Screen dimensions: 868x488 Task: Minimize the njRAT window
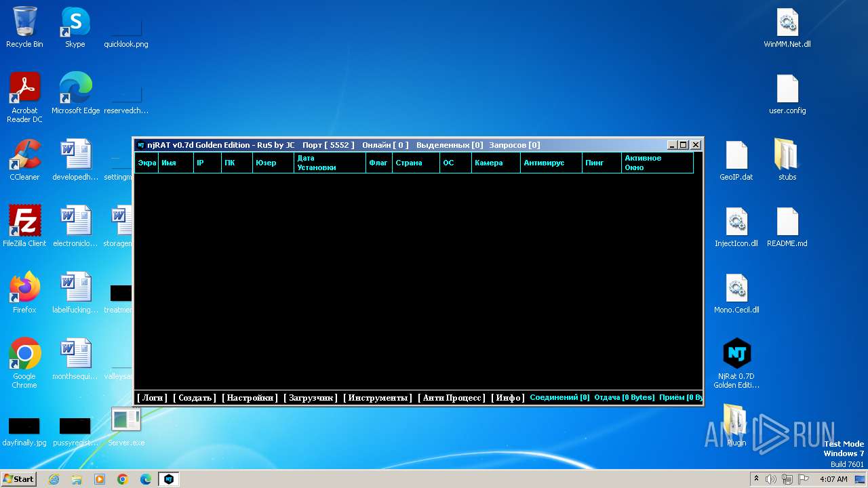pos(673,145)
